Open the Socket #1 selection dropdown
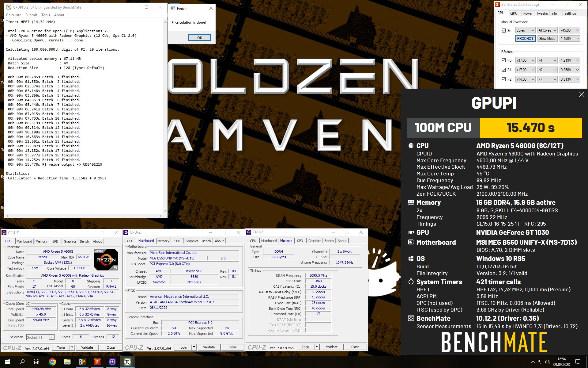 click(x=40, y=337)
